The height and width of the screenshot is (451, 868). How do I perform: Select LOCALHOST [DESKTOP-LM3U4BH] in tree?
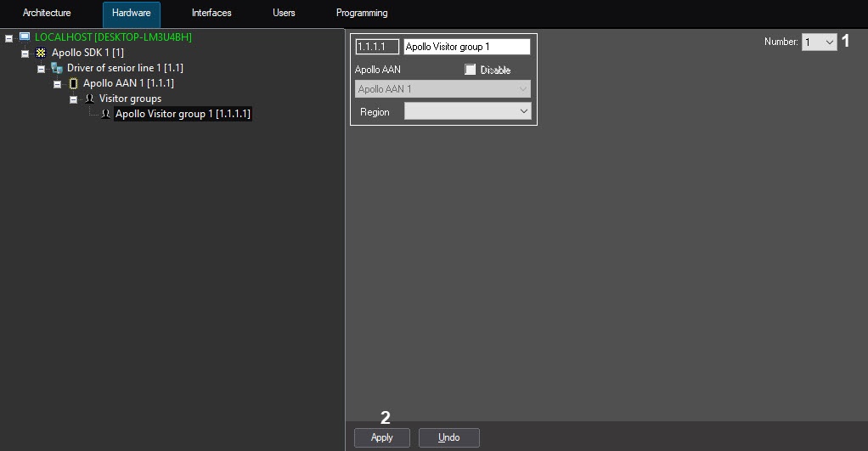coord(114,37)
